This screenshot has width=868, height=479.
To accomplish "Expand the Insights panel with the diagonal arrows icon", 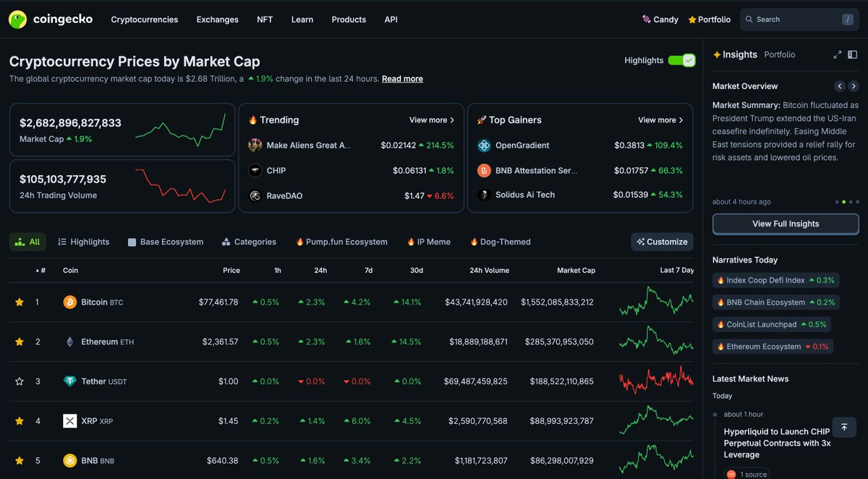I will click(837, 54).
